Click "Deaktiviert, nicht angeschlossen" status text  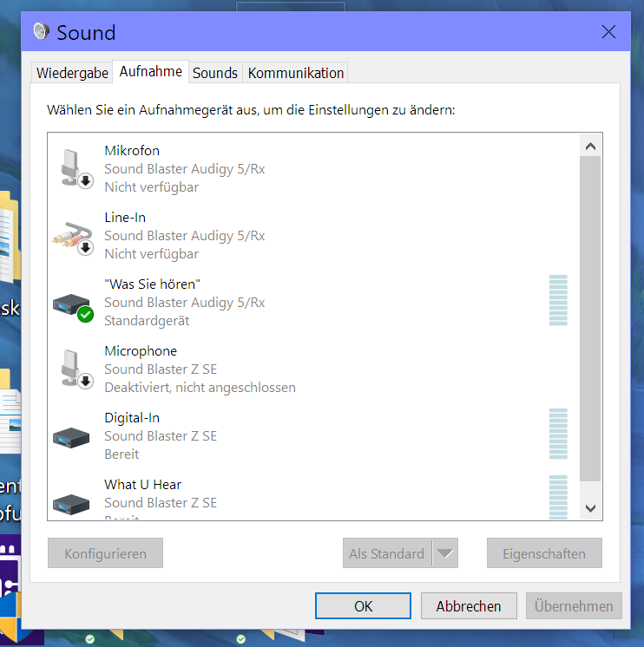(x=200, y=388)
